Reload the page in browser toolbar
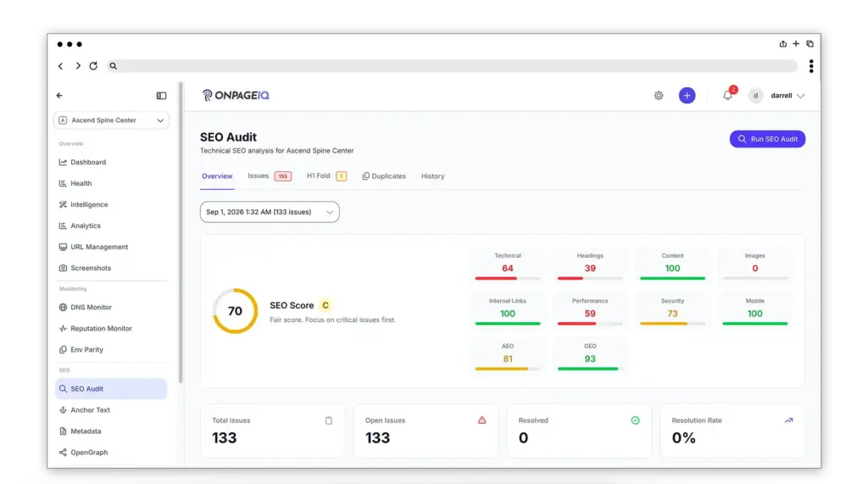This screenshot has height=484, width=868. coord(93,66)
